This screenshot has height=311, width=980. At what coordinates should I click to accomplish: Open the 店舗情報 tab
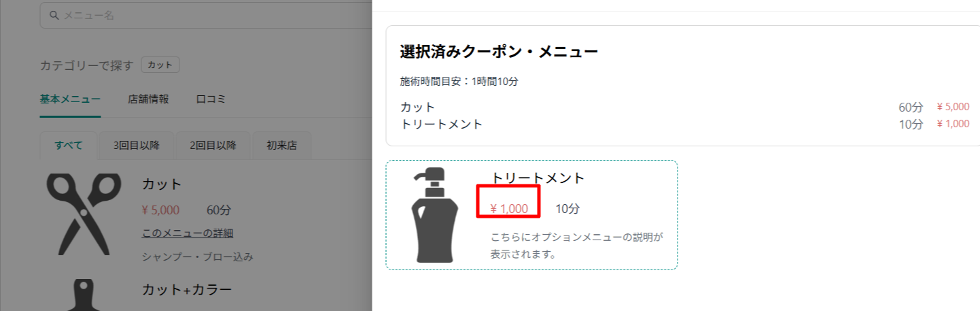pyautogui.click(x=148, y=99)
